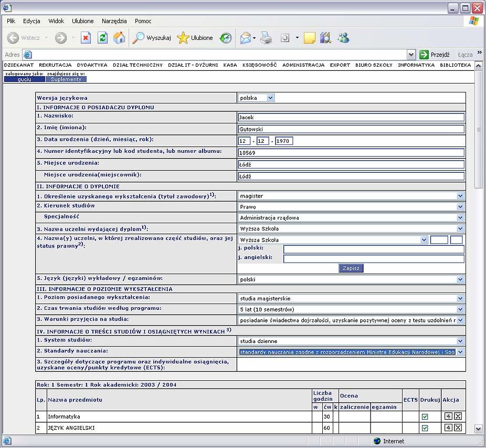Go to Home page icon
Image resolution: width=486 pixels, height=448 pixels.
pos(119,38)
